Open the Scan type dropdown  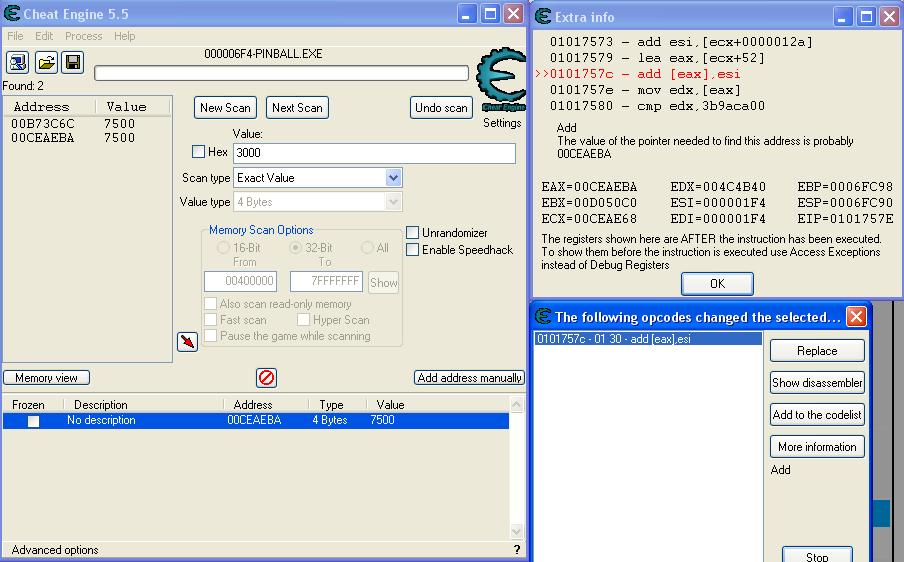[393, 178]
